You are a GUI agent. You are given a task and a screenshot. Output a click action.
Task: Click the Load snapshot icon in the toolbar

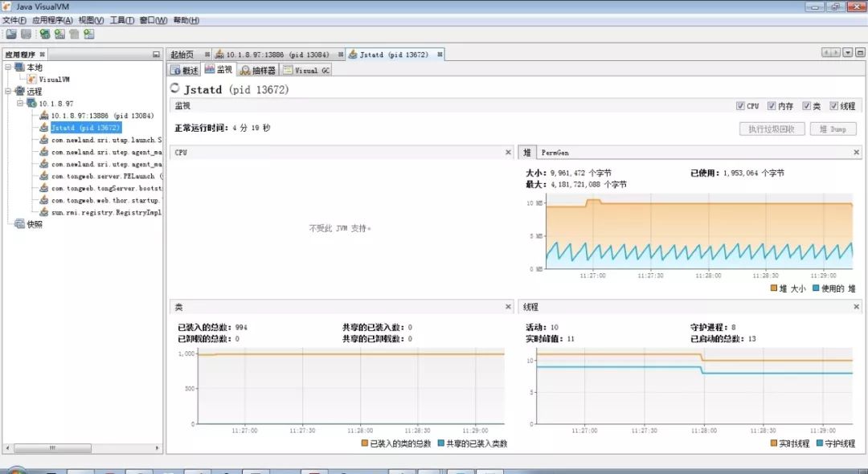[11, 35]
